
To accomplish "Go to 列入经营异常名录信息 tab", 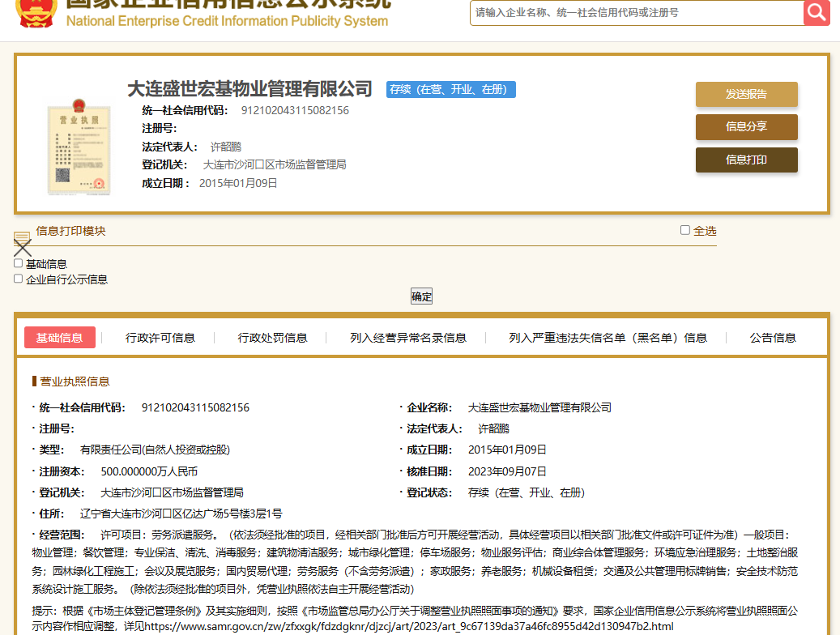I will tap(408, 338).
